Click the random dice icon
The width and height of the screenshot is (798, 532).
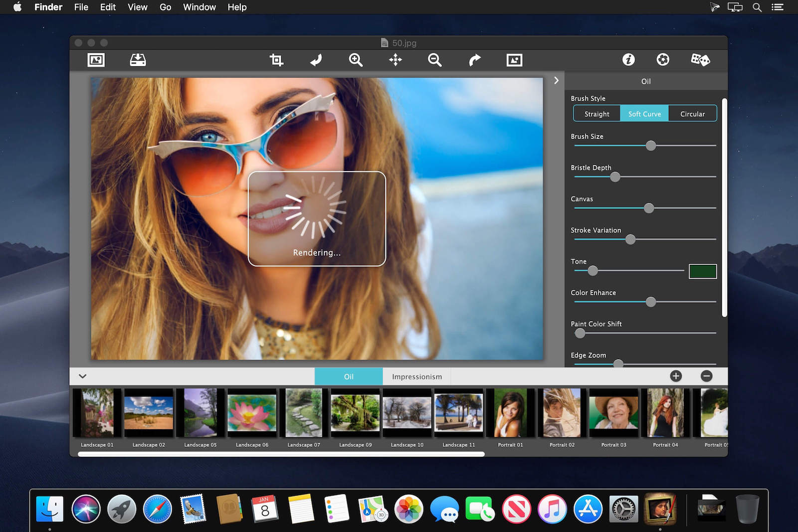coord(700,60)
